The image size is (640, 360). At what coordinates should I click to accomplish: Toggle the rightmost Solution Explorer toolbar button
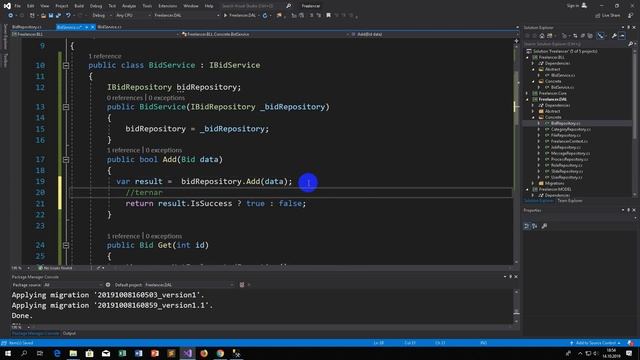(622, 36)
